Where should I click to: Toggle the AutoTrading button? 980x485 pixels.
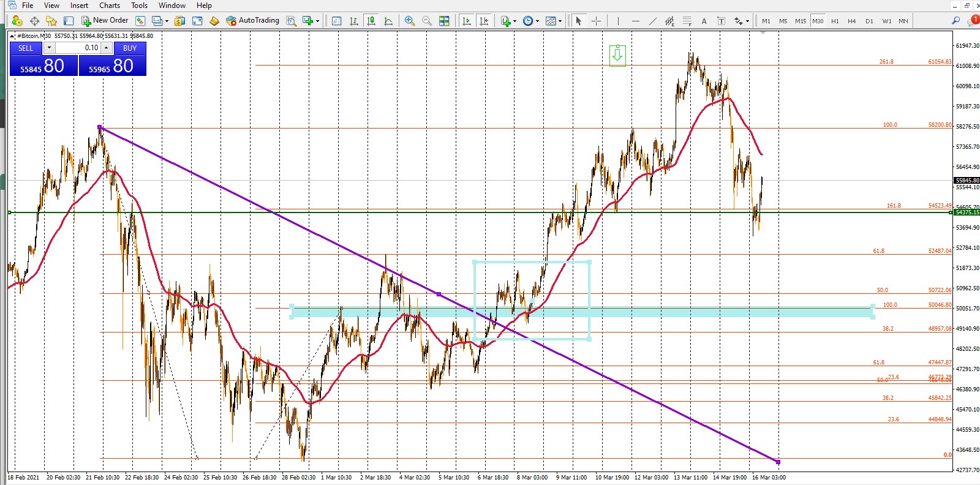(252, 21)
